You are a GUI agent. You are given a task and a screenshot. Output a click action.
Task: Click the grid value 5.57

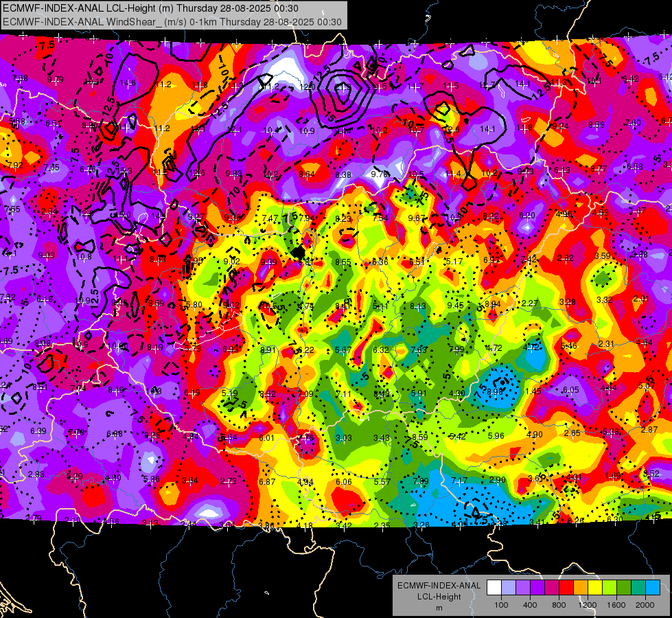tap(382, 481)
